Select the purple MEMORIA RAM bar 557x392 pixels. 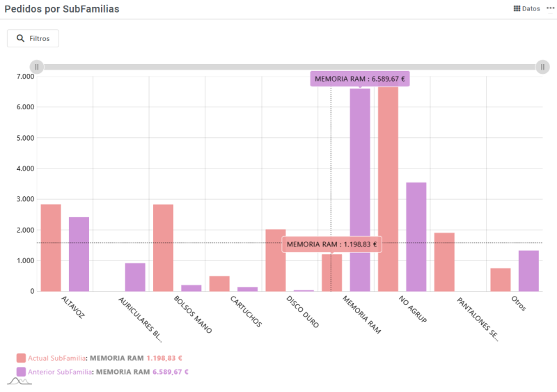click(360, 189)
